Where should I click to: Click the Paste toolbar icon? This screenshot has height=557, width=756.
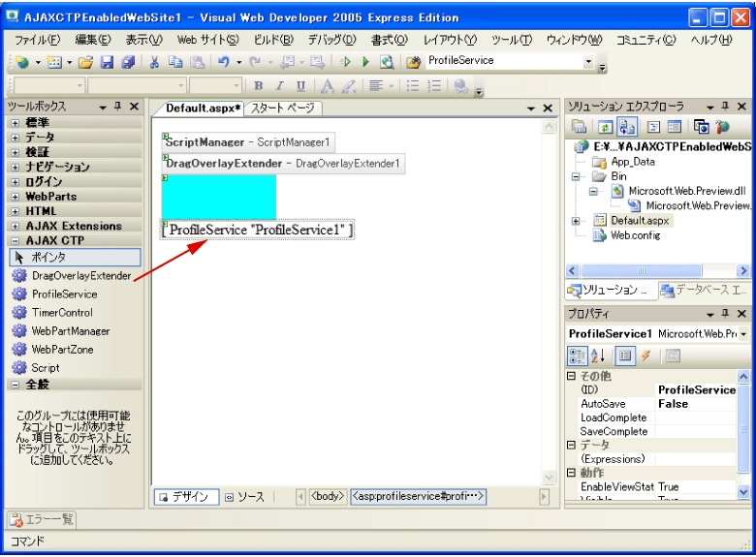pyautogui.click(x=197, y=62)
